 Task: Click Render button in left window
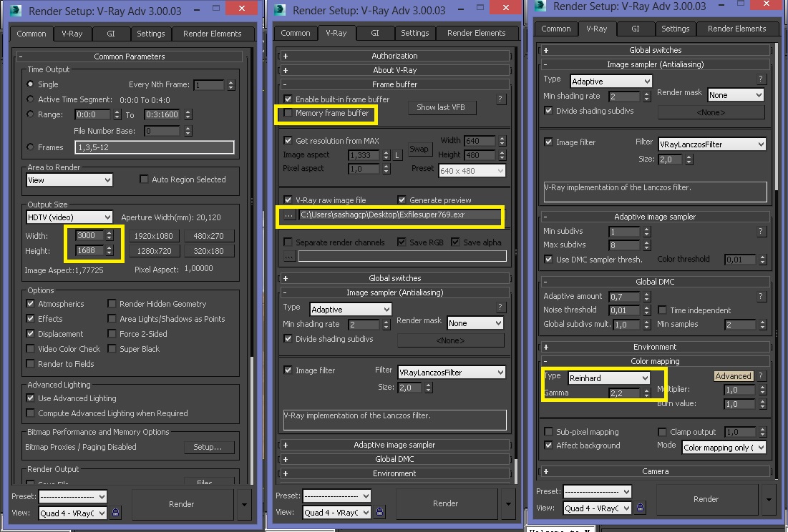(x=181, y=504)
